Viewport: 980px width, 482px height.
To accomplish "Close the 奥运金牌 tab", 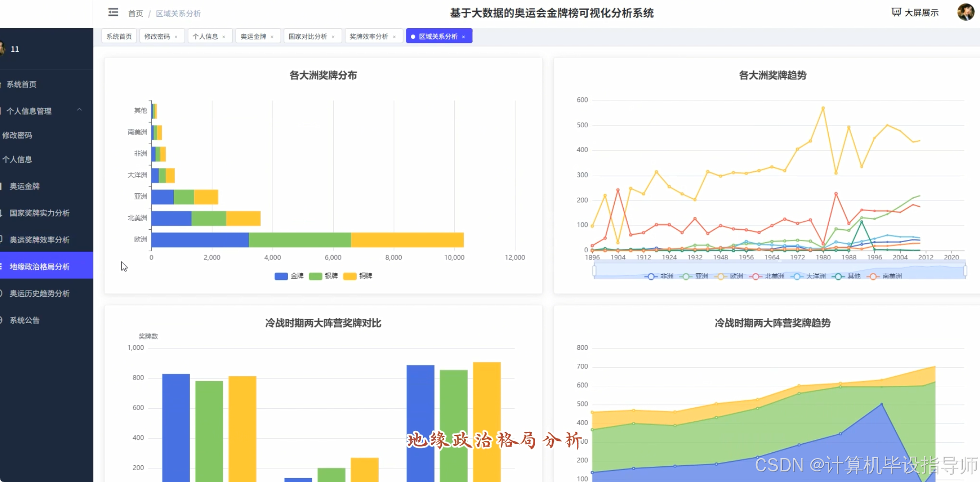I will point(272,37).
